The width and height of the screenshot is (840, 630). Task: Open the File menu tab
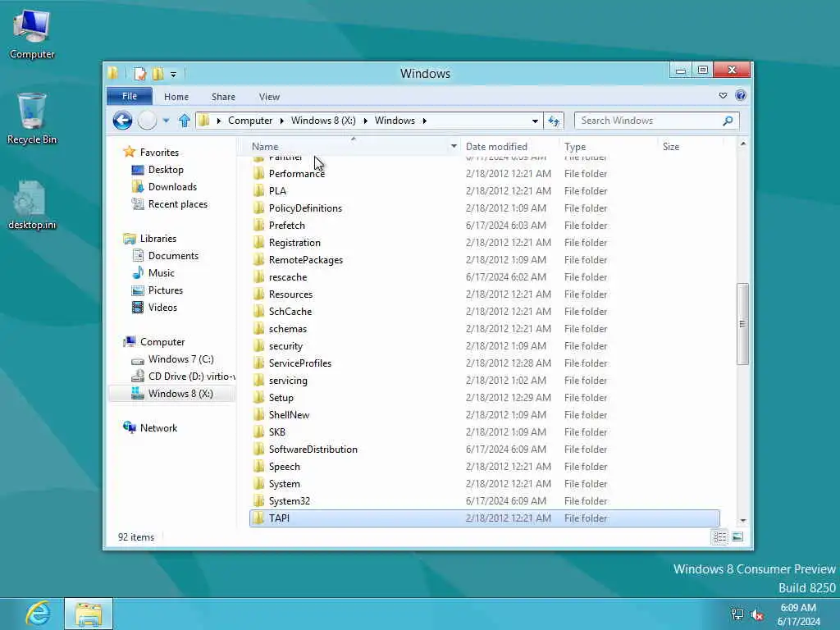click(130, 97)
